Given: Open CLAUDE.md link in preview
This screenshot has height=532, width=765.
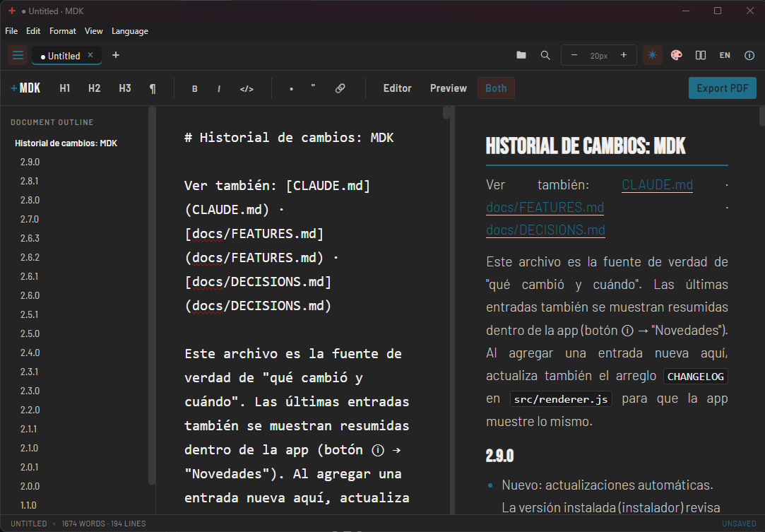Looking at the screenshot, I should pos(657,185).
